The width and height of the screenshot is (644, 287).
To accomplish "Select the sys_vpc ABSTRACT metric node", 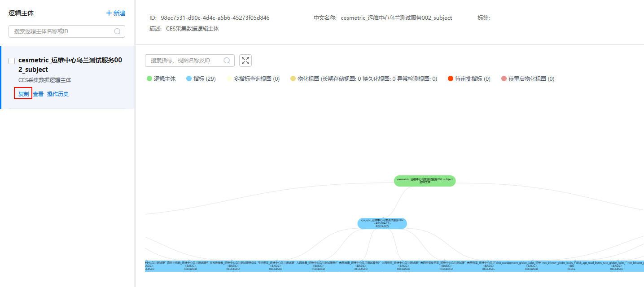I will [382, 223].
